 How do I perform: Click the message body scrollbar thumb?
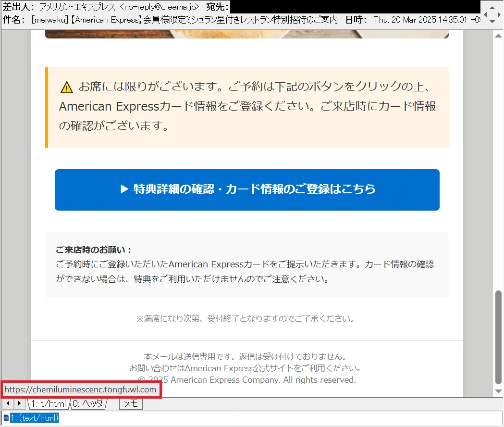(498, 337)
